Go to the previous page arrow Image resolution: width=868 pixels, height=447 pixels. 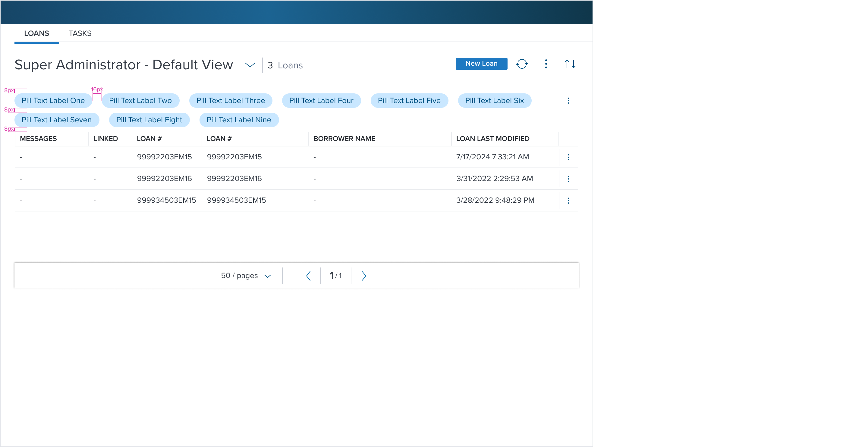[x=308, y=276]
